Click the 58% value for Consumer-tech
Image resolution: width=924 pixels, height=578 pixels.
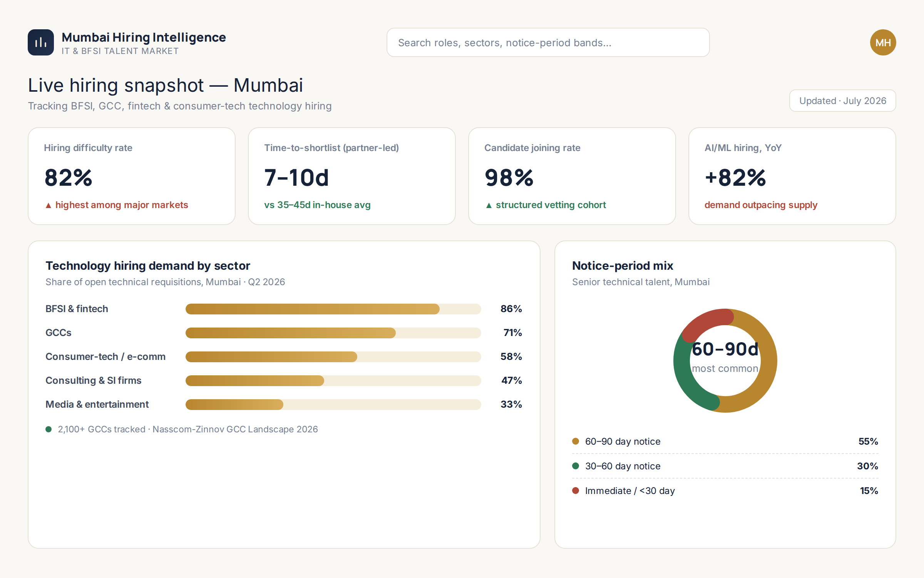click(x=511, y=357)
